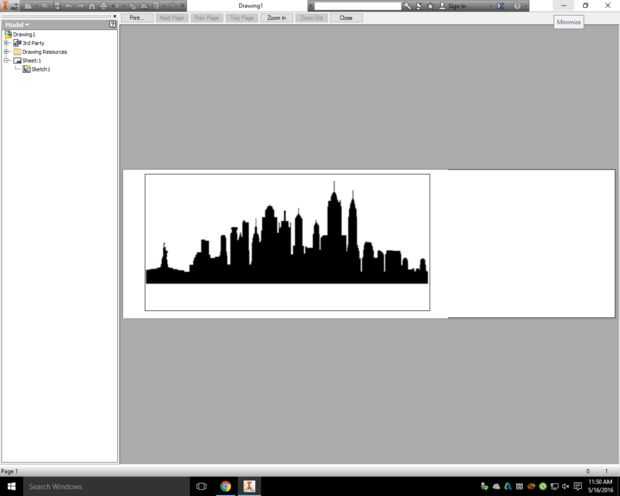
Task: Open the Model browser dropdown
Action: point(17,25)
